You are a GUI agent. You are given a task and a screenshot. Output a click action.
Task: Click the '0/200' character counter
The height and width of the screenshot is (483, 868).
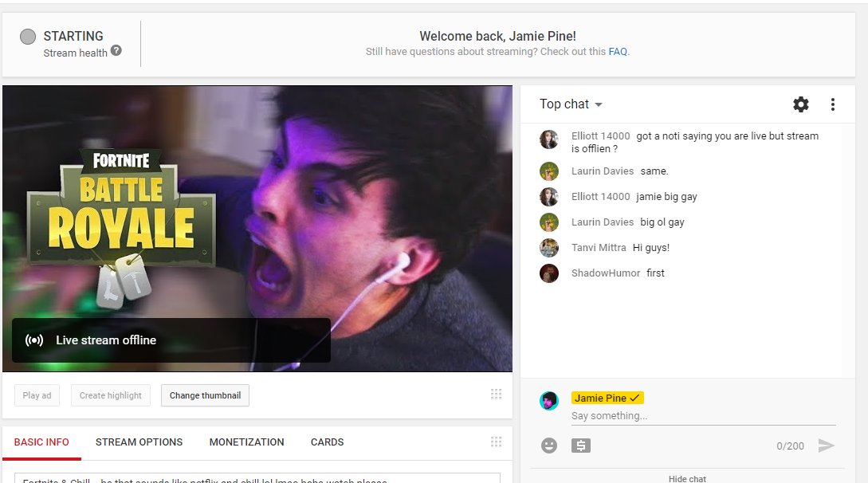[x=790, y=446]
